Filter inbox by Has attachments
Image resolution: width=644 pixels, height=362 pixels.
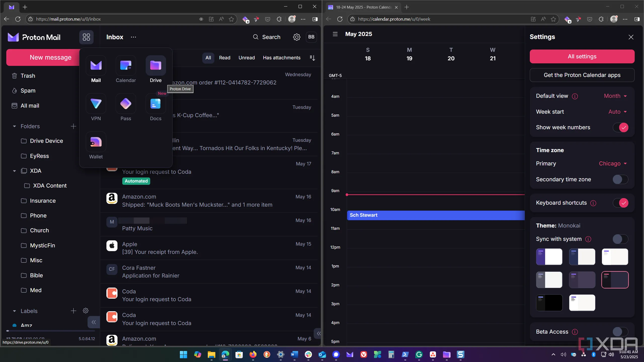pyautogui.click(x=281, y=58)
